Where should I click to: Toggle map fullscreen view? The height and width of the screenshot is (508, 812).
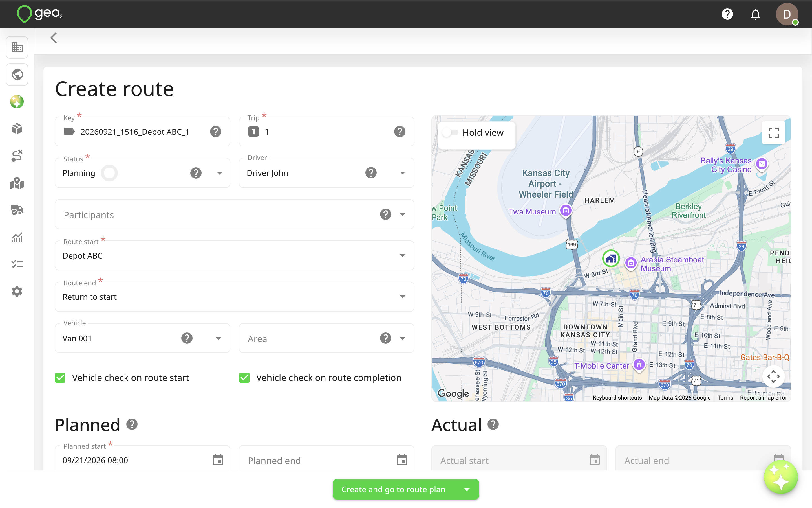click(773, 133)
